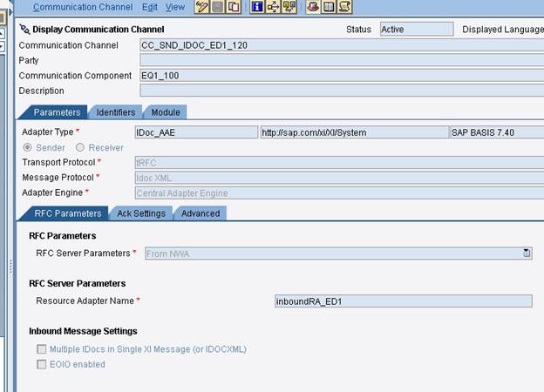Click the copy object toolbar icon

point(234,7)
